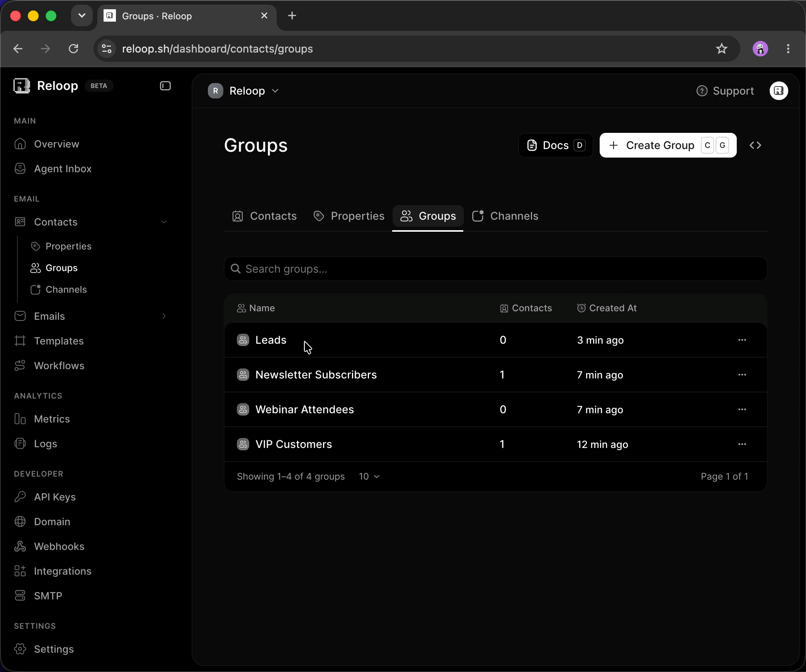This screenshot has width=806, height=672.
Task: Open the Emails section icon
Action: point(20,316)
